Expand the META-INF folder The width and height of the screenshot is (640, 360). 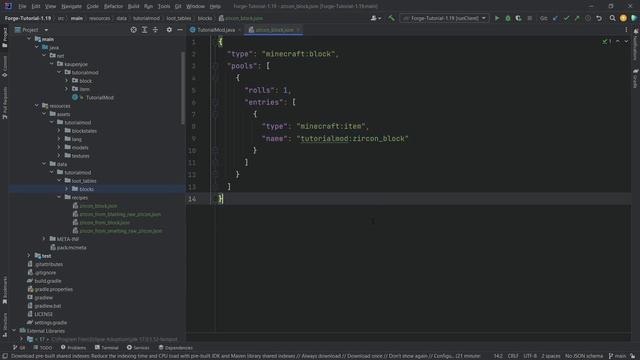[x=44, y=239]
